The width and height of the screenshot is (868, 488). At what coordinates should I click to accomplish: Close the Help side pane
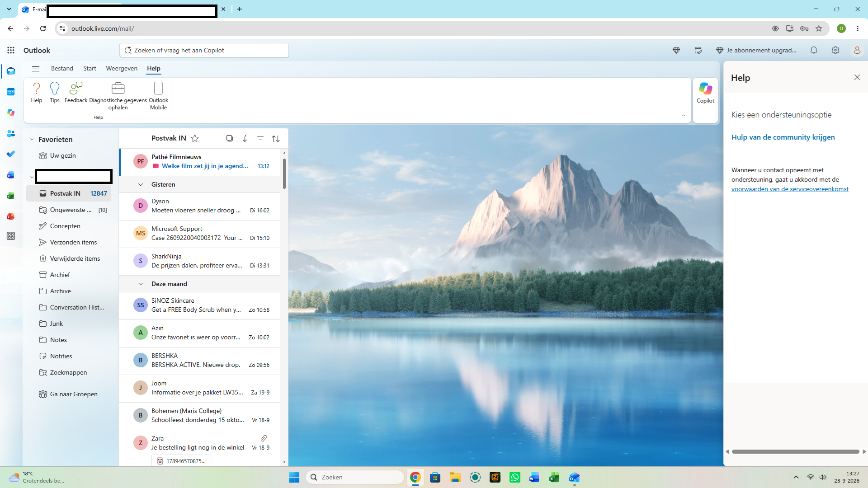click(857, 77)
